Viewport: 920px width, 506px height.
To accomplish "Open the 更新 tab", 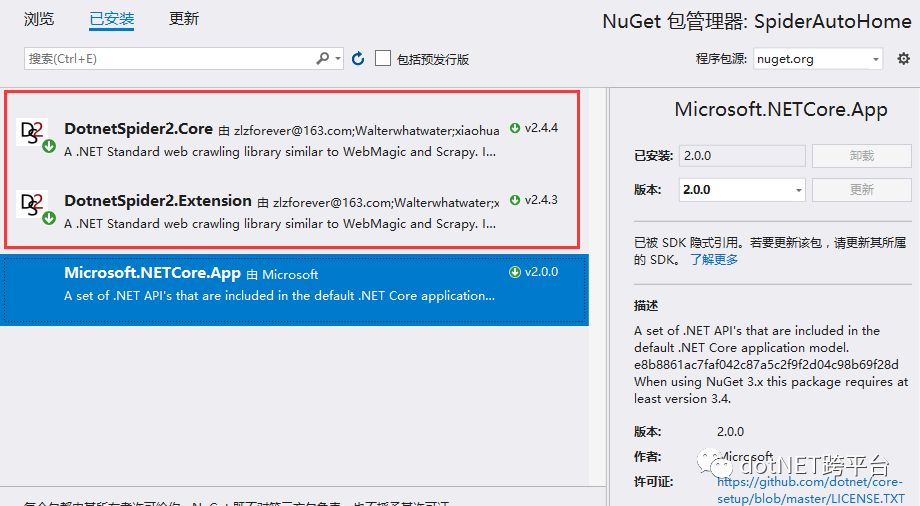I will 184,19.
